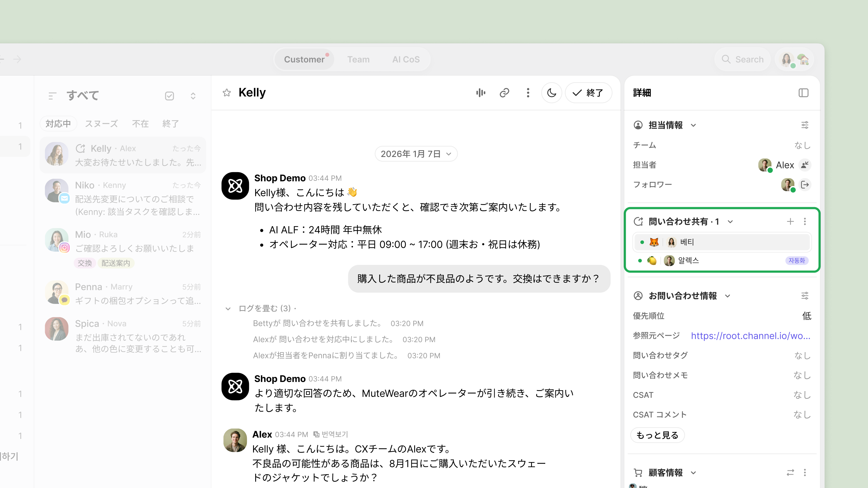The height and width of the screenshot is (488, 868).
Task: Open chat header three-dot menu
Action: [528, 93]
